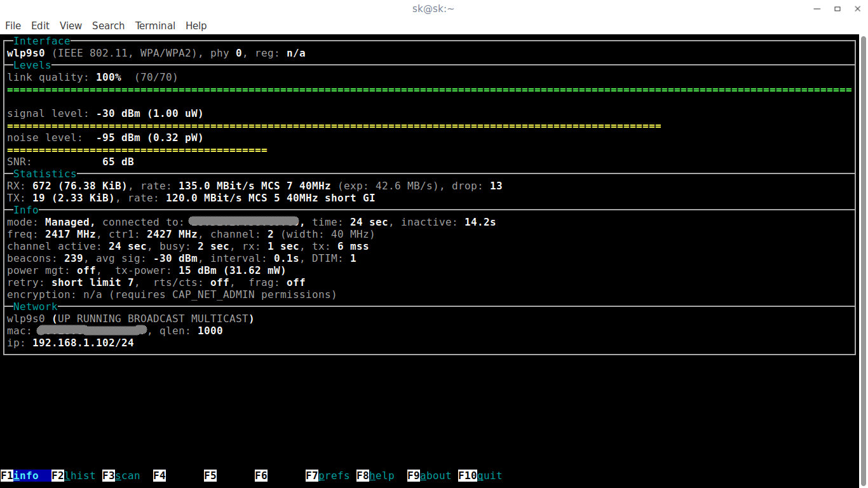868x488 pixels.
Task: Click the Network section heading
Action: pos(36,307)
